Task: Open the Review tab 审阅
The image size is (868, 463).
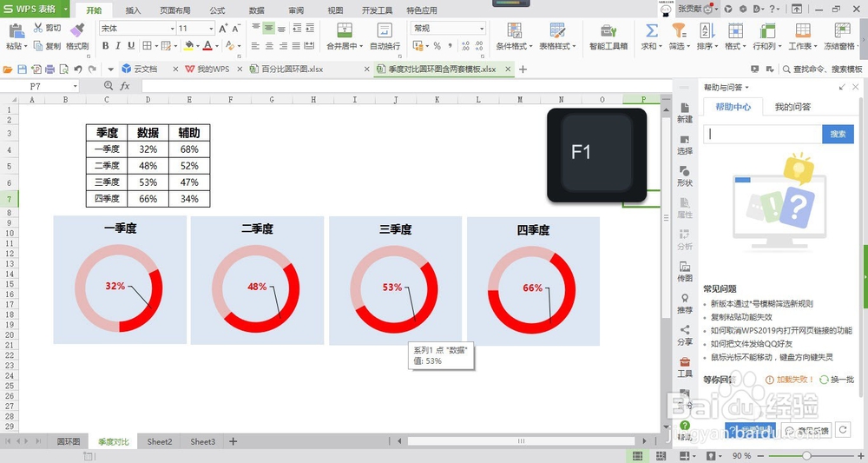Action: coord(296,10)
